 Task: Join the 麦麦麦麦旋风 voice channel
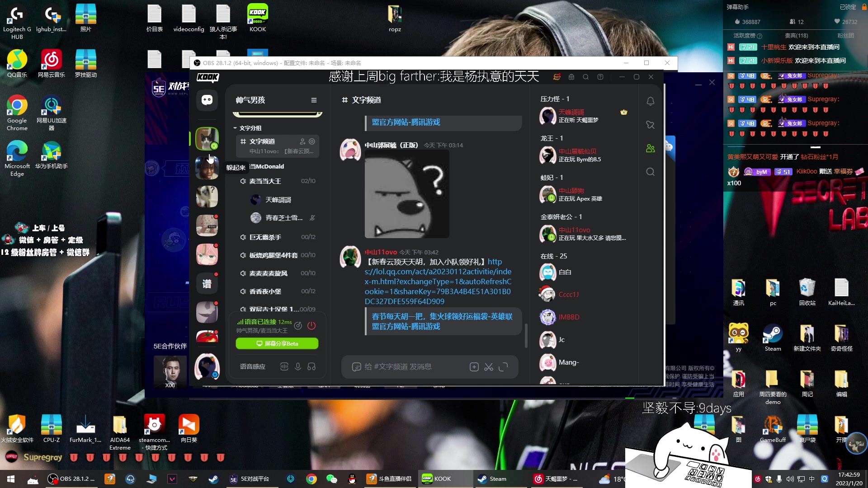click(278, 273)
